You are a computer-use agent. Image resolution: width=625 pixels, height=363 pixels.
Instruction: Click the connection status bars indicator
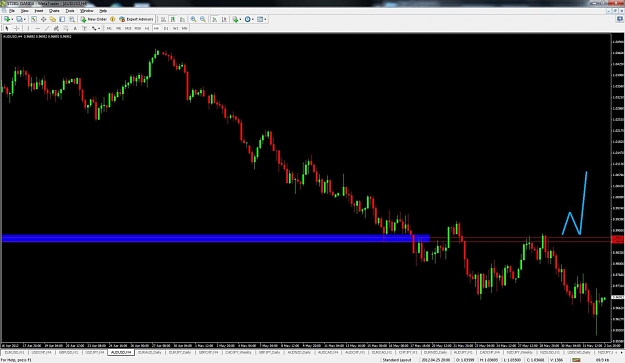[x=576, y=360]
